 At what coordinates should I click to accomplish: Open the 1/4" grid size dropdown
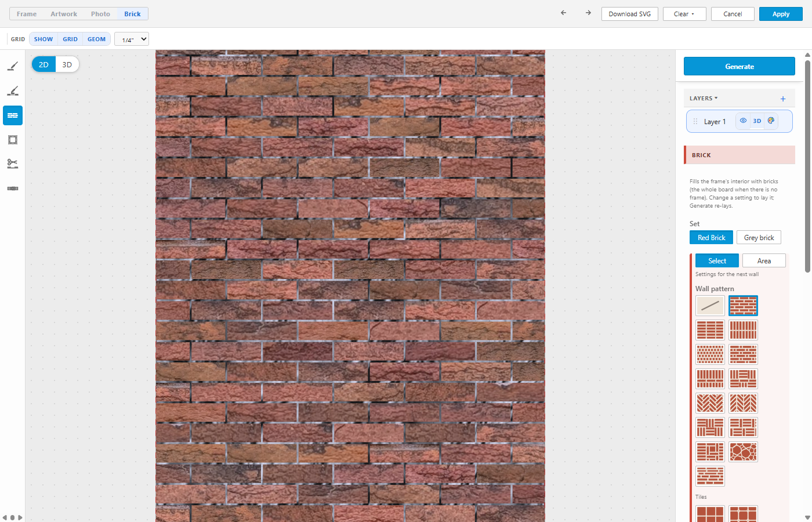pyautogui.click(x=132, y=39)
